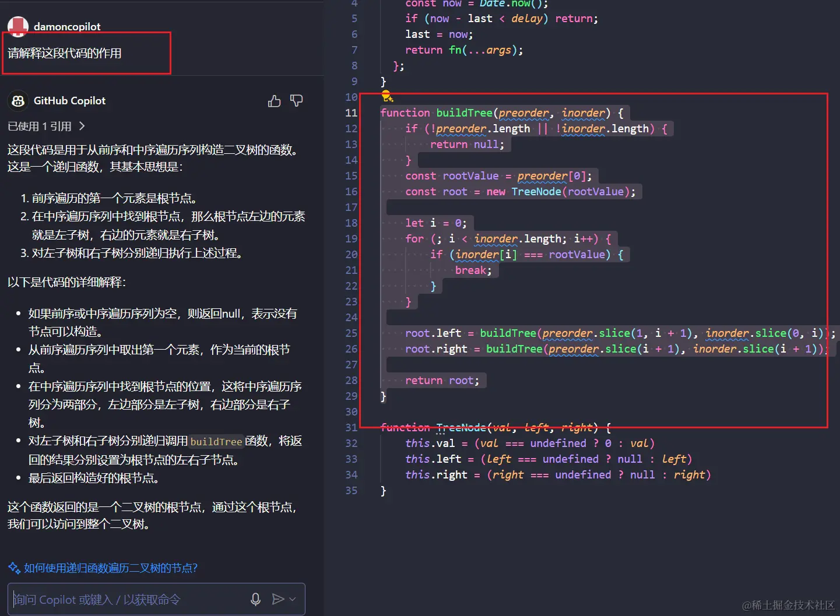Image resolution: width=840 pixels, height=616 pixels.
Task: Give thumbs down on Copilot's answer
Action: pos(297,100)
